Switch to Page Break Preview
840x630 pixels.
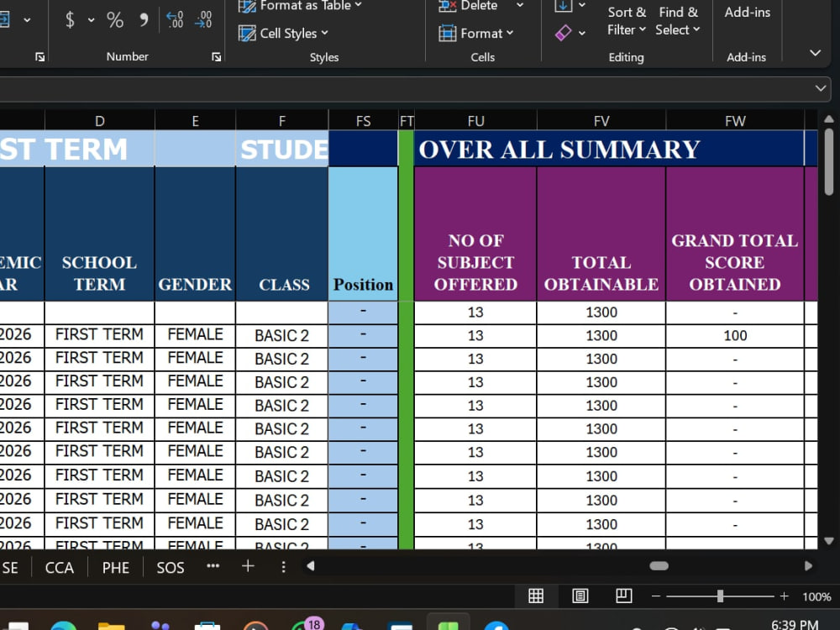point(623,596)
